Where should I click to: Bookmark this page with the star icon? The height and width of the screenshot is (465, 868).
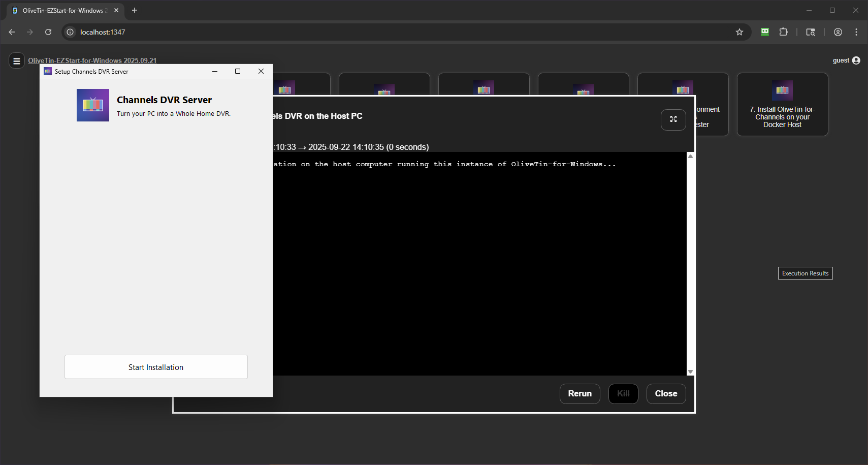point(740,32)
